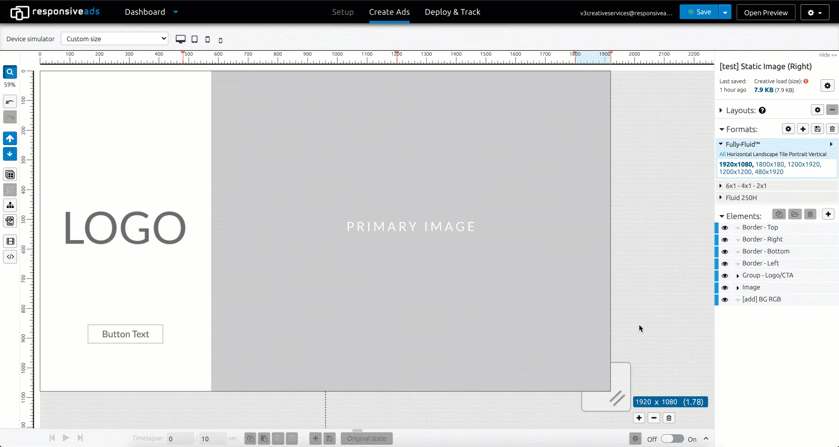Click Open Preview button
Screen dimensions: 839x447
[x=766, y=12]
